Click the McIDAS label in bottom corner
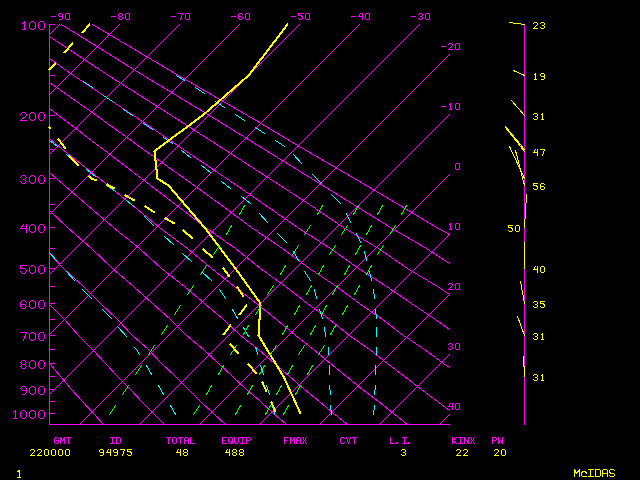640x480 pixels. [x=593, y=472]
